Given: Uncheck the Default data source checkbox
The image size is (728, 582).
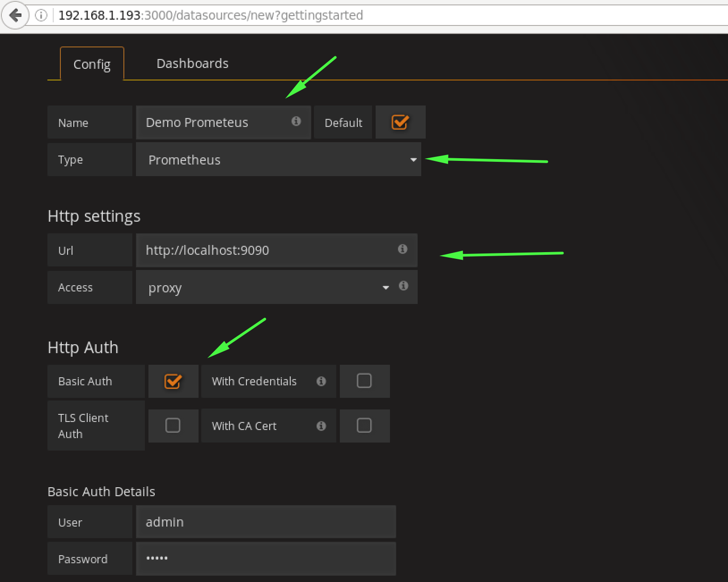Looking at the screenshot, I should click(x=400, y=122).
